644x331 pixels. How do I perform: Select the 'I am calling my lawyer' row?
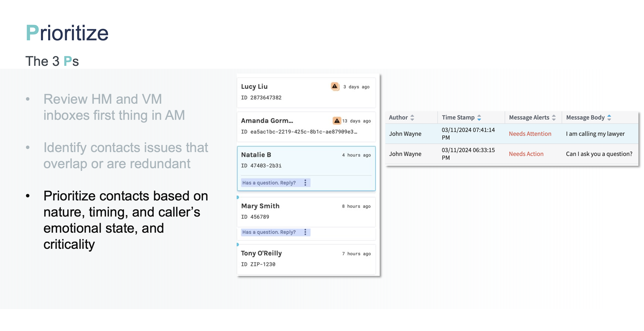point(595,134)
